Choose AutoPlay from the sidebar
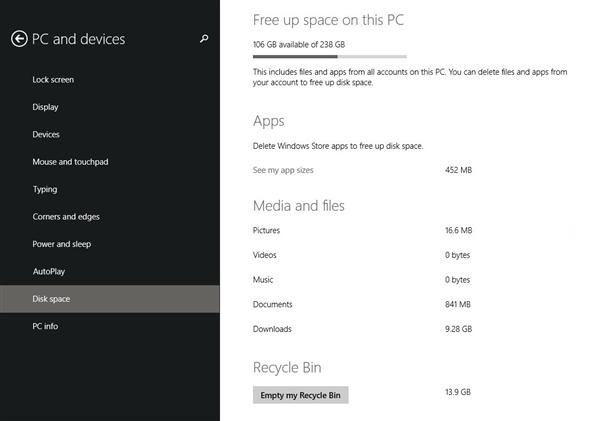The width and height of the screenshot is (600, 421). [x=49, y=271]
